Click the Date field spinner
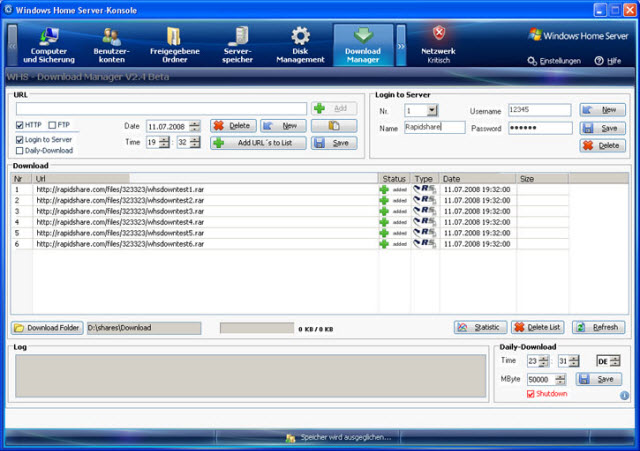Viewport: 640px width, 451px height. click(195, 127)
